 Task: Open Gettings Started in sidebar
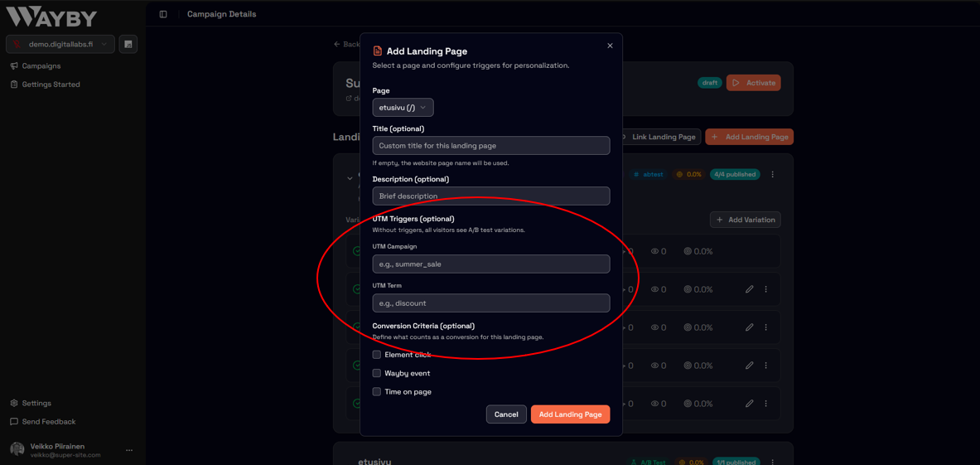[x=51, y=85]
